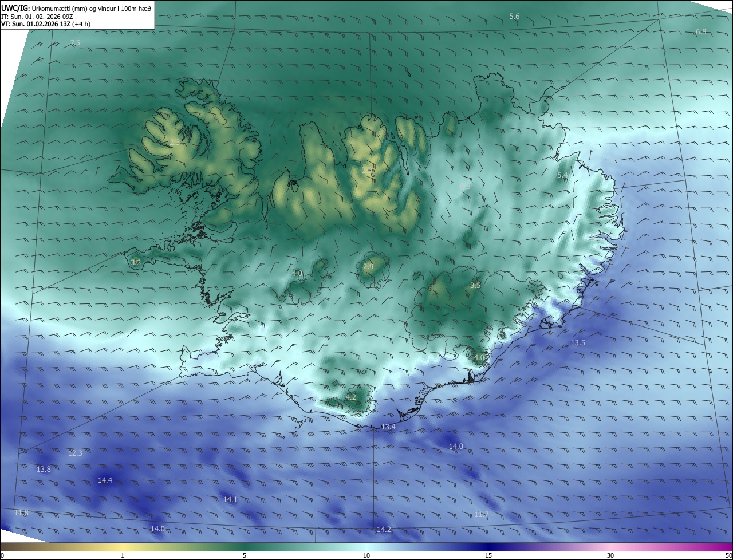Click the 14.0 value below the 14.4 label

[157, 529]
